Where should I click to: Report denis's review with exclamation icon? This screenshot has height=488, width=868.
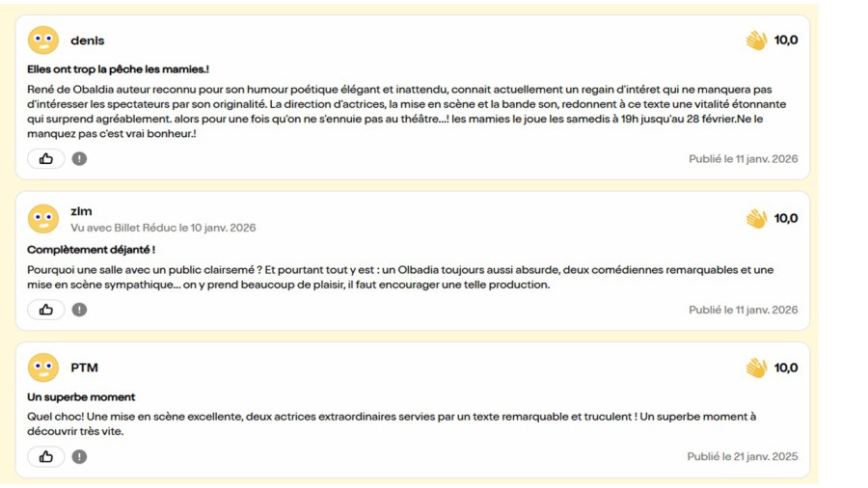coord(79,159)
